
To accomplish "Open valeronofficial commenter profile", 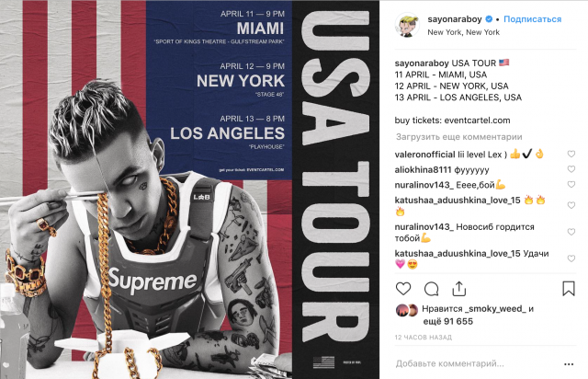I will point(424,155).
